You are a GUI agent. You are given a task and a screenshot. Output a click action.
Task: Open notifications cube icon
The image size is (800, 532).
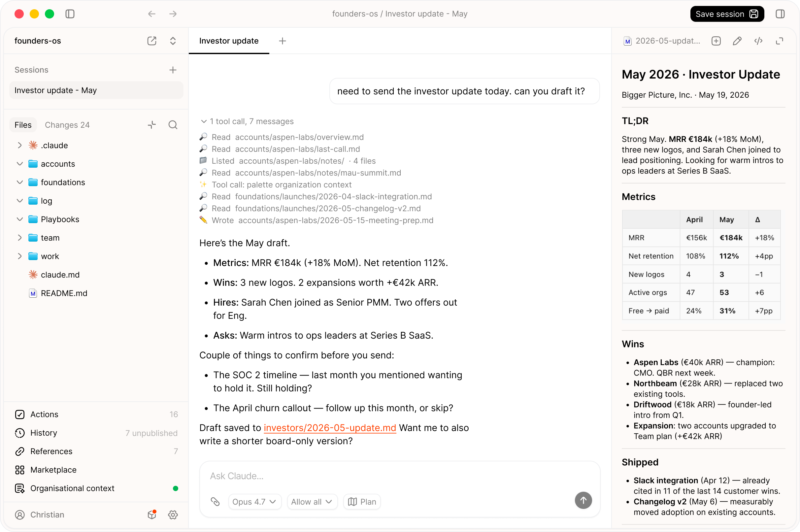(x=152, y=515)
